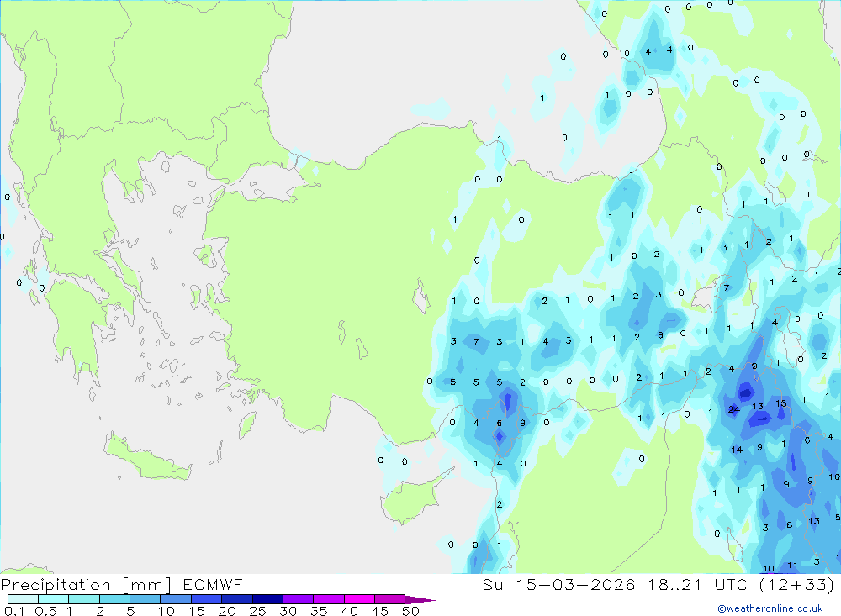This screenshot has height=616, width=841.
Task: Click the legend arrow tip beyond 50
Action: coord(421,600)
